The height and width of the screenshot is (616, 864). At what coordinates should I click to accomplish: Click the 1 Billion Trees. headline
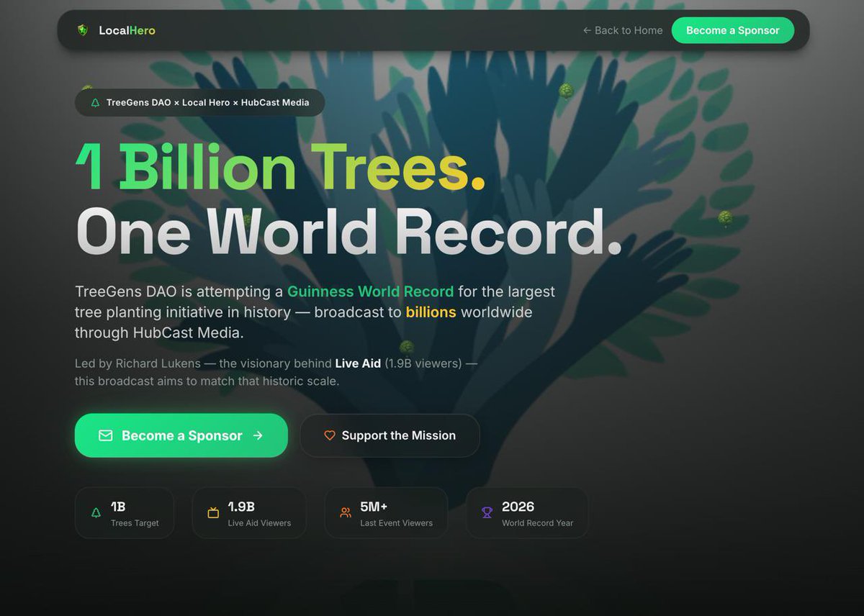pos(280,167)
